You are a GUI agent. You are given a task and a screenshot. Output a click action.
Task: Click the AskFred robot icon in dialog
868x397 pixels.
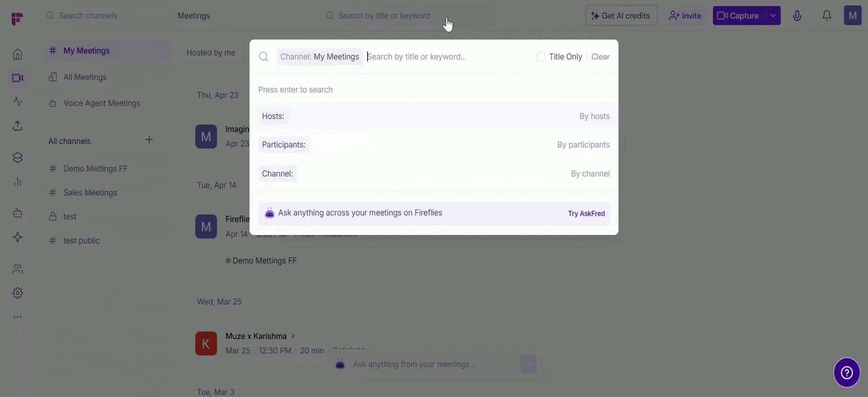click(x=269, y=213)
